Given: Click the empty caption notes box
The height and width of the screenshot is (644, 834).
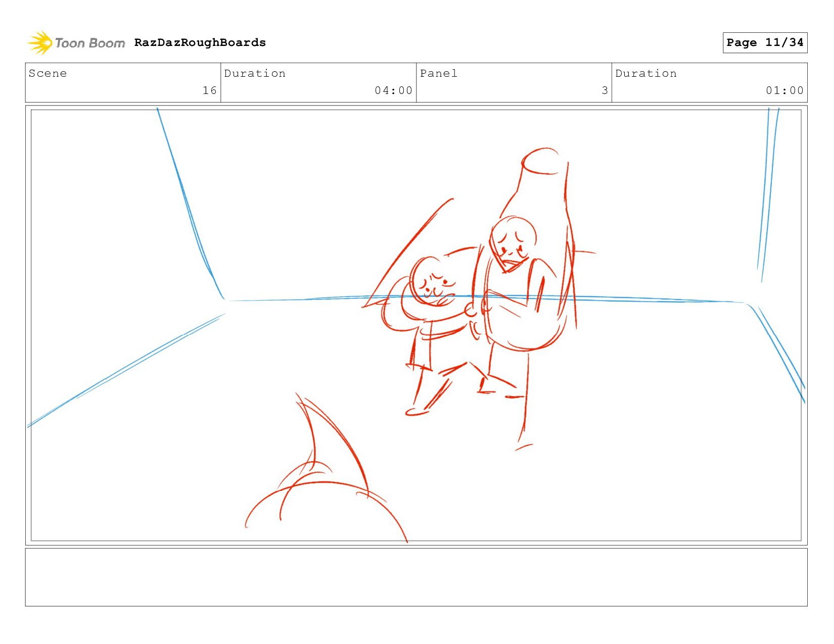Looking at the screenshot, I should (x=416, y=577).
